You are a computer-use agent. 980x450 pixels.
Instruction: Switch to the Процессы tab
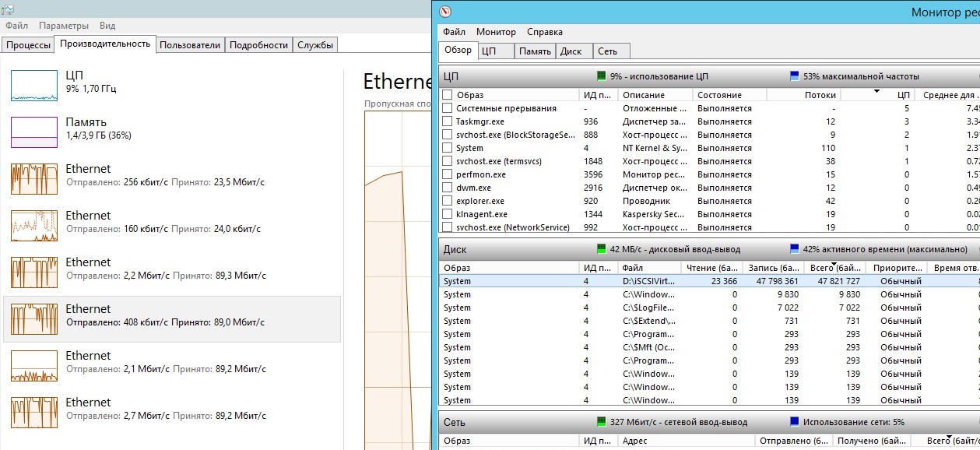(x=28, y=45)
